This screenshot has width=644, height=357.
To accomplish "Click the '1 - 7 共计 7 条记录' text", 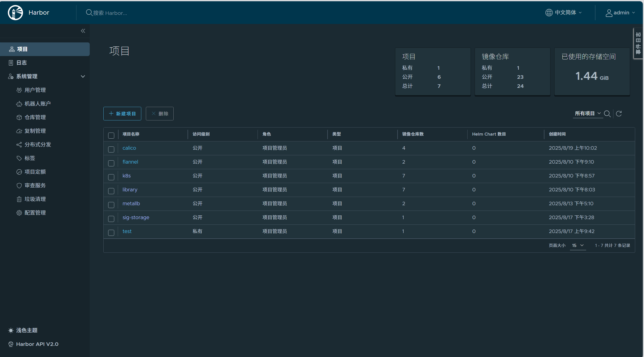I will coord(613,245).
